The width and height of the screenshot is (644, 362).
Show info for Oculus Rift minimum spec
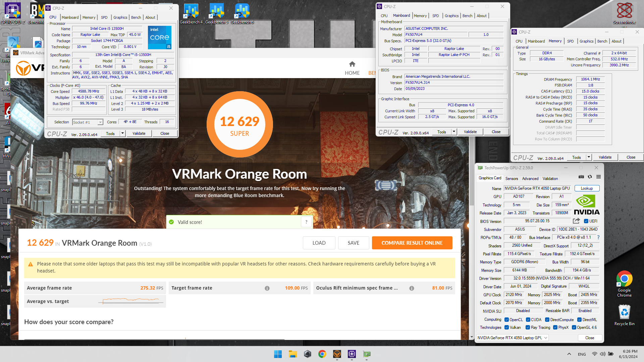coord(412,288)
